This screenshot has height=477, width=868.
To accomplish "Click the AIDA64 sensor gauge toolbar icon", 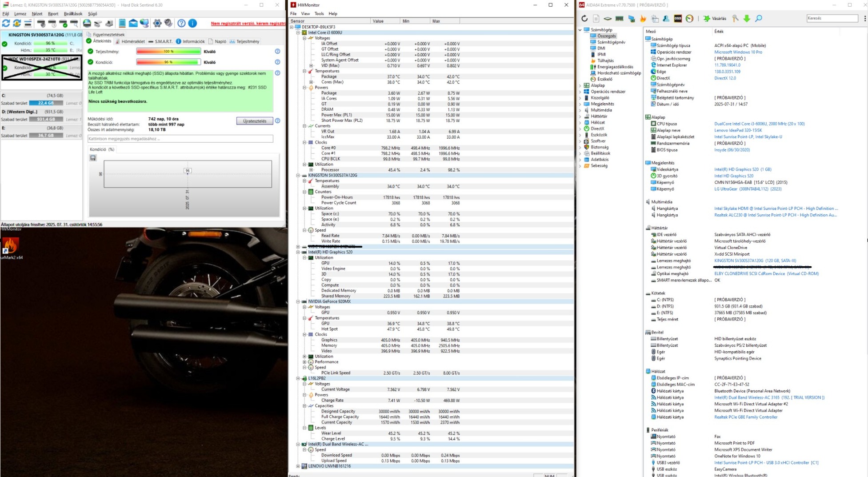I will coord(689,19).
